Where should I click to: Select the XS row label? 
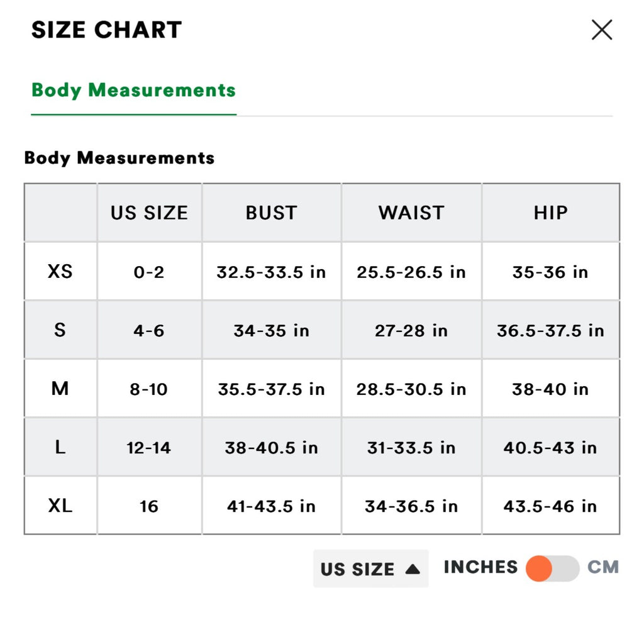pyautogui.click(x=60, y=272)
